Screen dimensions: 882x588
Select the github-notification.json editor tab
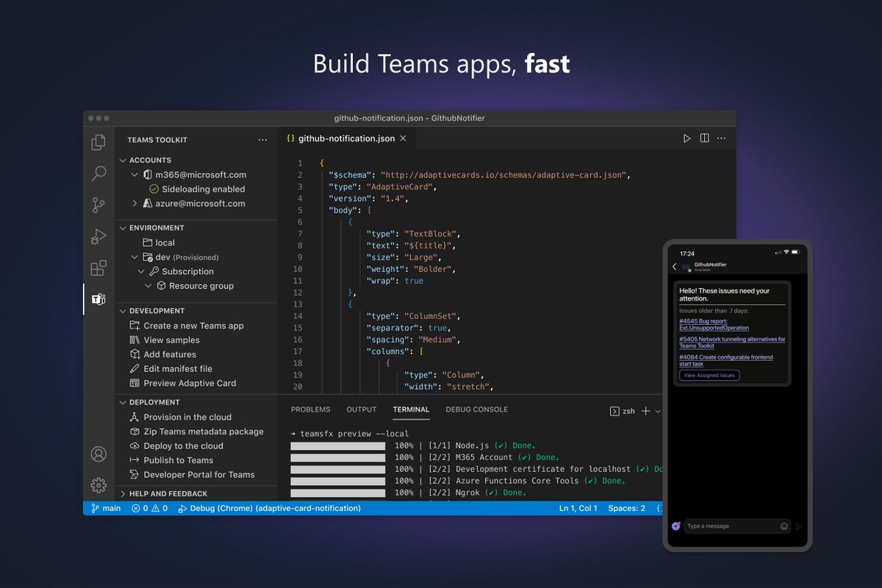(x=347, y=138)
